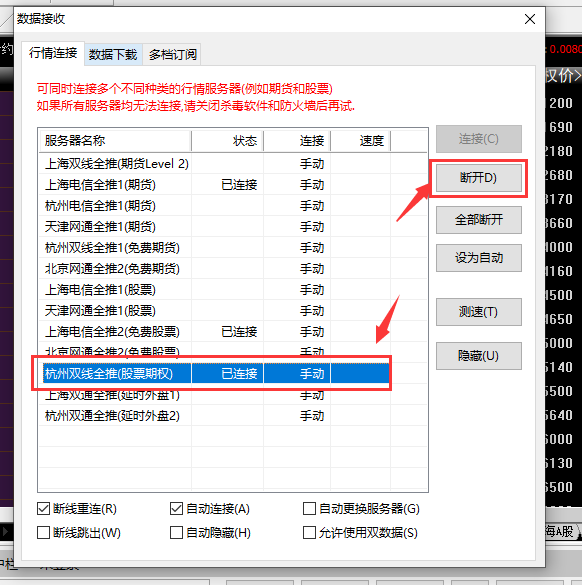Open the 多档订阅 tab
582x585 pixels.
coord(172,55)
